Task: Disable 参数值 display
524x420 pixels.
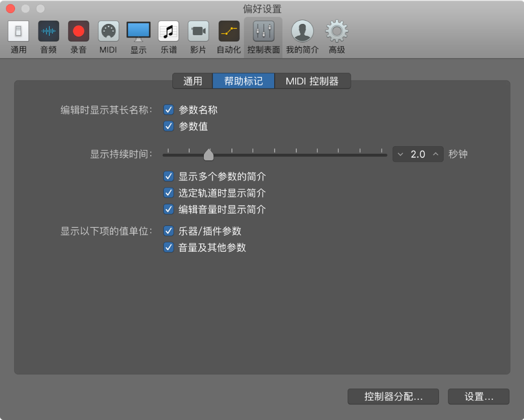Action: [x=168, y=126]
